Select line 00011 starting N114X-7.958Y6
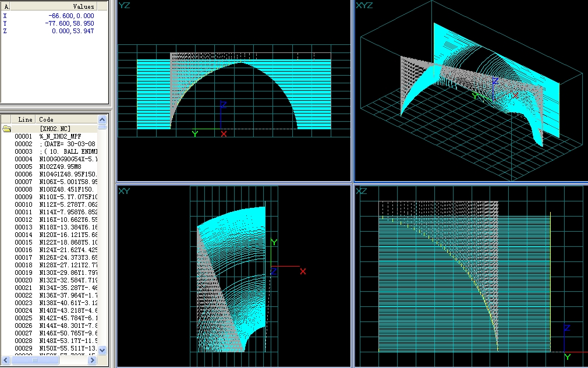This screenshot has height=368, width=588. point(49,212)
